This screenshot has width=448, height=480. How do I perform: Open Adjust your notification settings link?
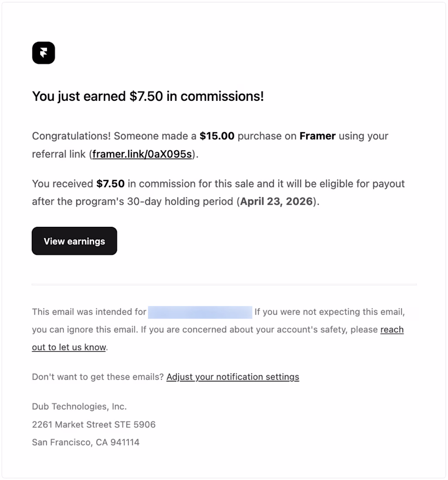coord(233,377)
